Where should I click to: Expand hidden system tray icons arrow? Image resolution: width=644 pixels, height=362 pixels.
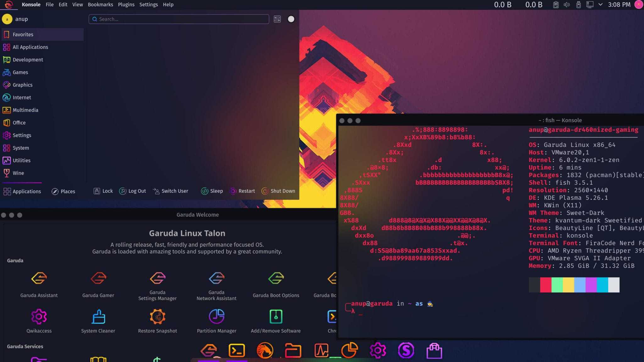tap(600, 5)
